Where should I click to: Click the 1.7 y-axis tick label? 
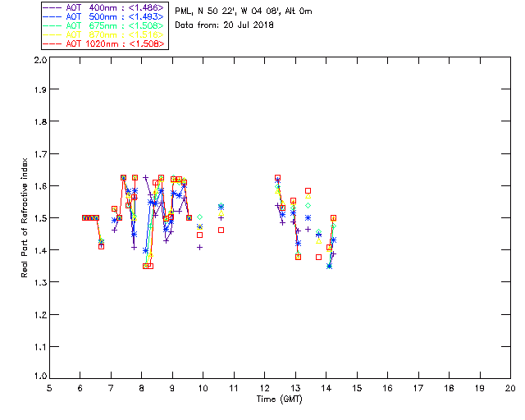tap(40, 154)
